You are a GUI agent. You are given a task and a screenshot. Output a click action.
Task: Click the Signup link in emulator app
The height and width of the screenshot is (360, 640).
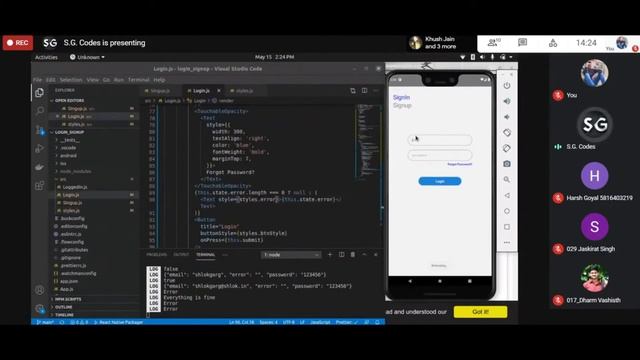[402, 105]
